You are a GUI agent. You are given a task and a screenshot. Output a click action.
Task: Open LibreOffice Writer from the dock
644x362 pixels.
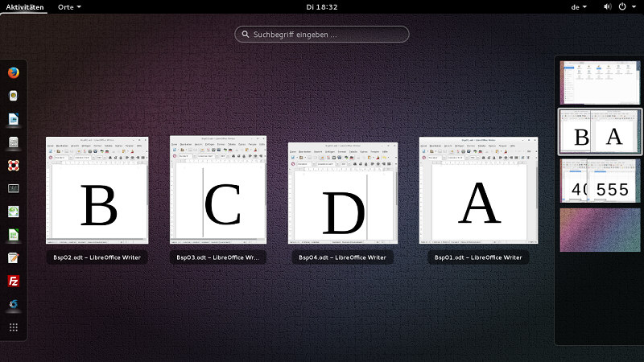[14, 119]
